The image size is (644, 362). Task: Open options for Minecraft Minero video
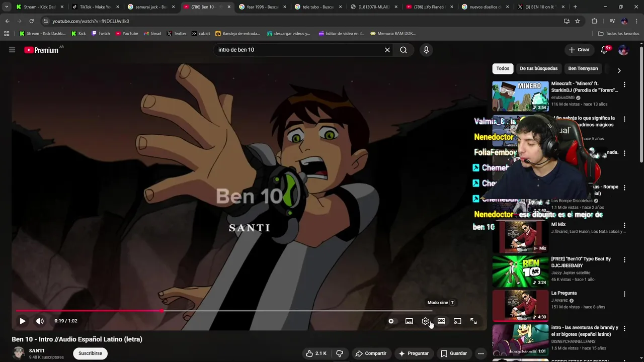pyautogui.click(x=624, y=85)
